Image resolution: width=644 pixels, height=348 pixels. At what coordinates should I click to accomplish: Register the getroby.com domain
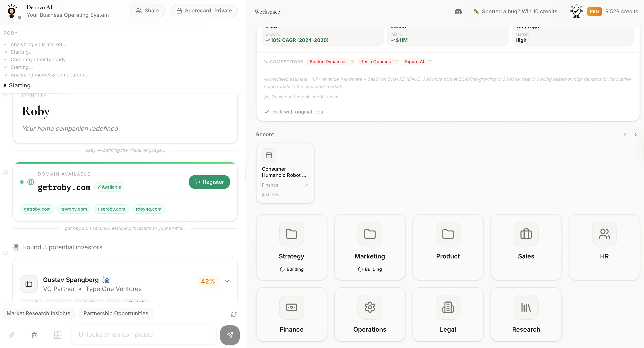click(209, 182)
